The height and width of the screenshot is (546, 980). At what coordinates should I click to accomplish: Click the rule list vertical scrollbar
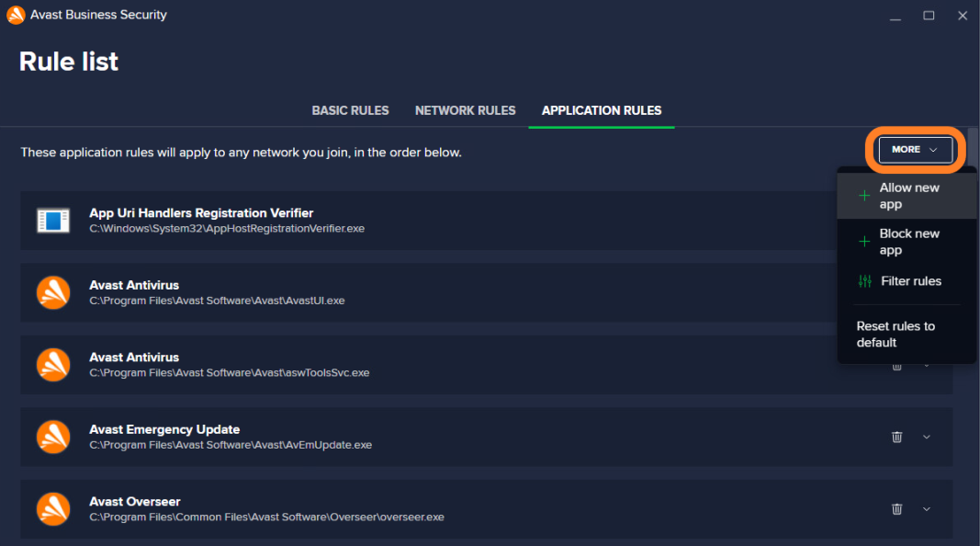tap(972, 146)
